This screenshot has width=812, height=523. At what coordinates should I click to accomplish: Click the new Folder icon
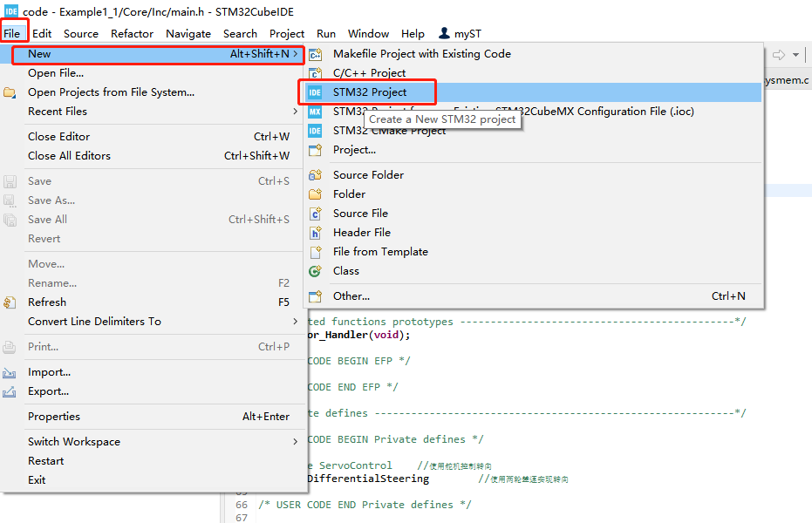pos(316,194)
